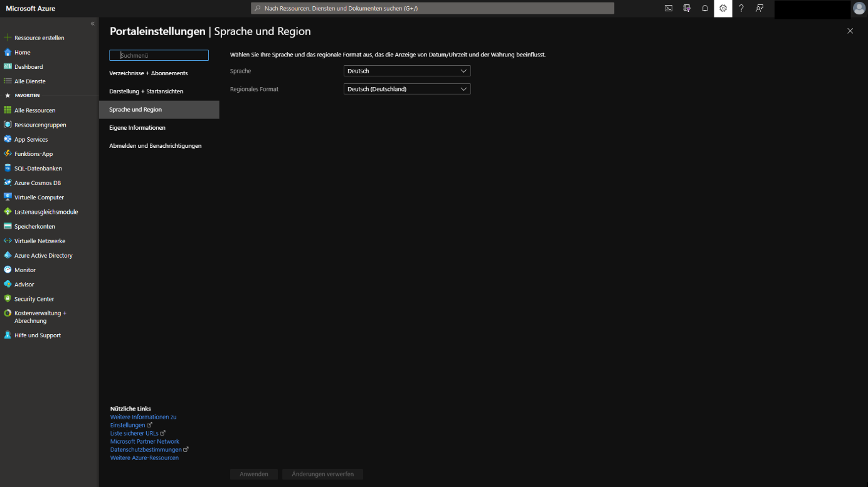Select Verzeichnisse + Abonnements settings tab
Viewport: 868px width, 487px height.
tap(148, 73)
